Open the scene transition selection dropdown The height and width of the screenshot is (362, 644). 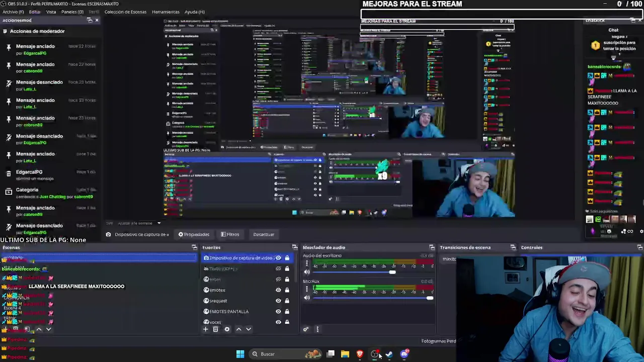(x=448, y=259)
